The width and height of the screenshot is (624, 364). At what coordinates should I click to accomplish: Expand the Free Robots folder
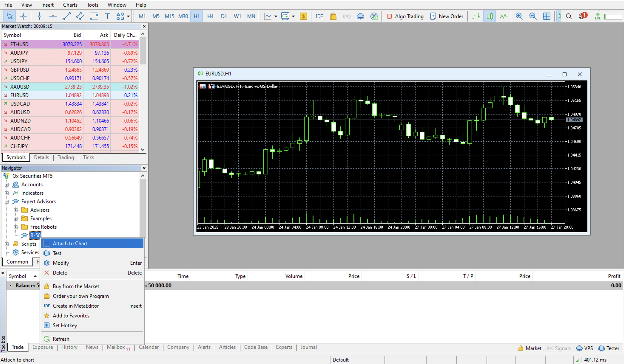coord(16,227)
